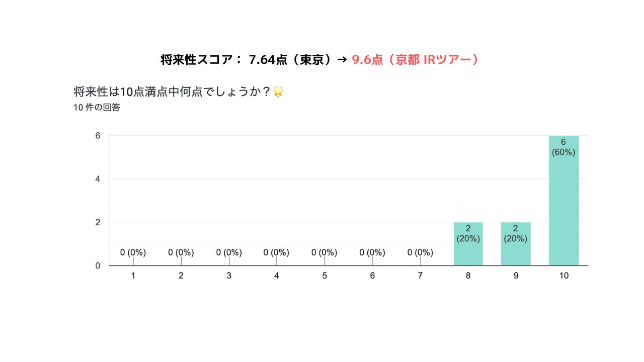Click x-axis label 5
This screenshot has height=362, width=644.
tap(325, 276)
